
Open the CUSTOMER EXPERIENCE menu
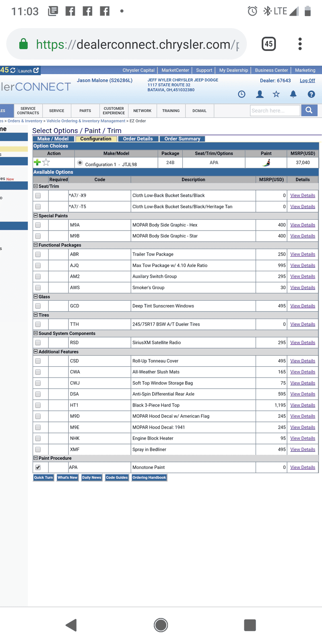point(114,111)
